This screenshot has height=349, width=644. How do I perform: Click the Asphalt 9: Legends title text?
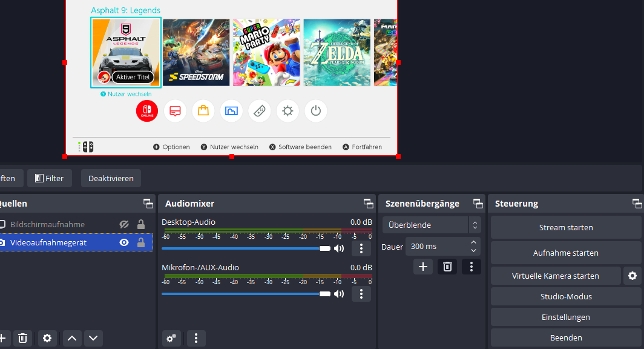[126, 10]
